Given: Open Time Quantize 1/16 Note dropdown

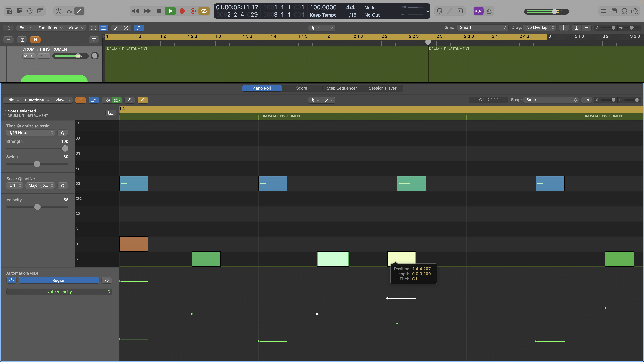Looking at the screenshot, I should point(31,133).
